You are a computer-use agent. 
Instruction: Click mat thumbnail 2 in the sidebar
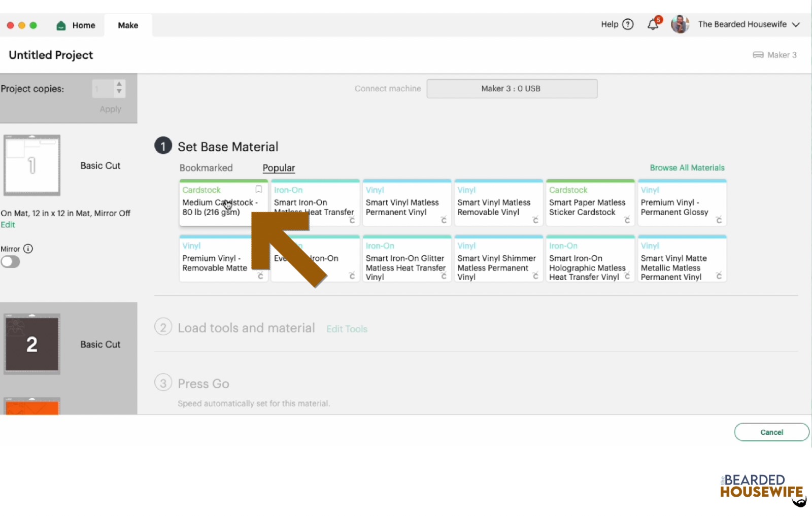click(x=31, y=343)
